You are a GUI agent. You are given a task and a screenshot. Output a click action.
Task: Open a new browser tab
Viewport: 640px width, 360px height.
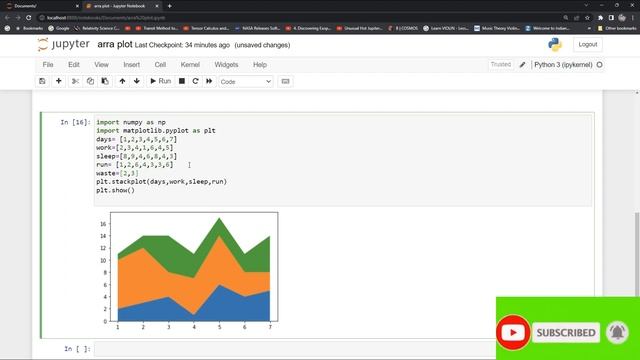pos(169,6)
